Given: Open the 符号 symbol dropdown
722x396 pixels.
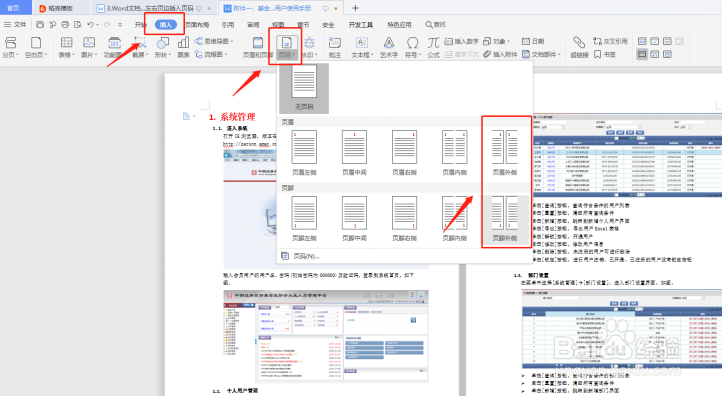Looking at the screenshot, I should point(413,47).
